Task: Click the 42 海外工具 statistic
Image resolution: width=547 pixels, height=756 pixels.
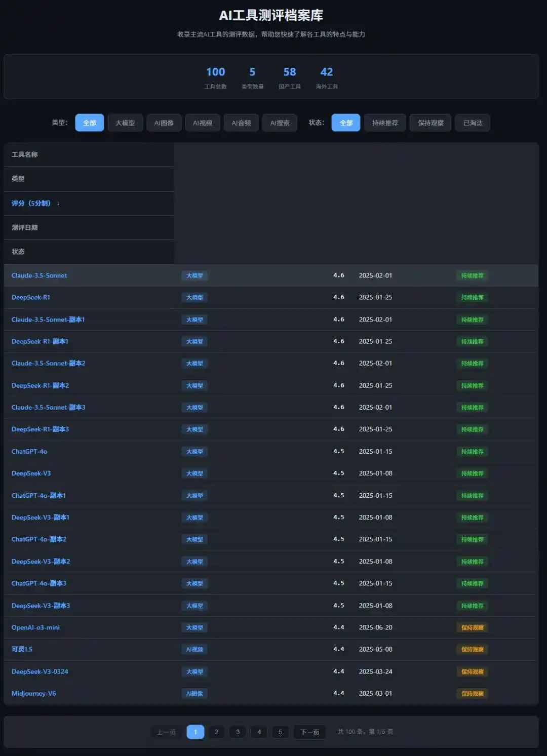Action: pos(327,77)
